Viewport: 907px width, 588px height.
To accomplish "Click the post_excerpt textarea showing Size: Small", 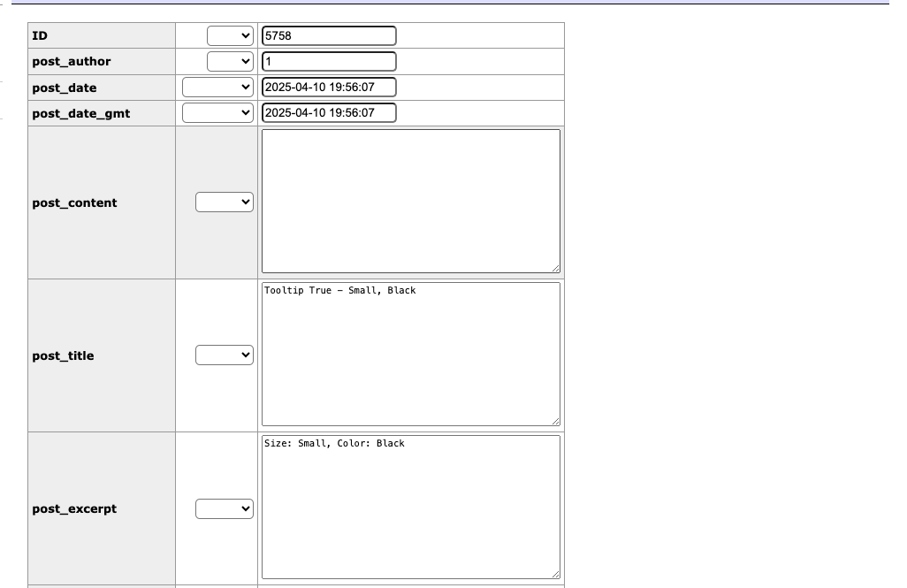I will pos(410,508).
